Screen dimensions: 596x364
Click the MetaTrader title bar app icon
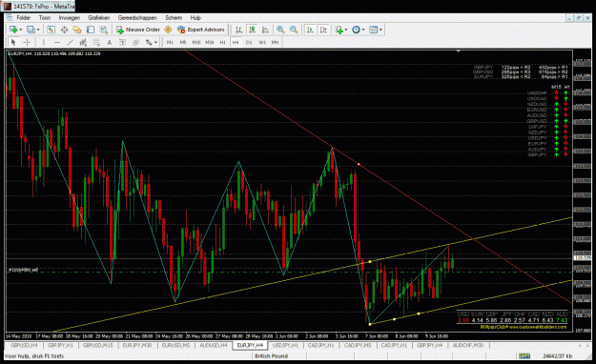(8, 7)
